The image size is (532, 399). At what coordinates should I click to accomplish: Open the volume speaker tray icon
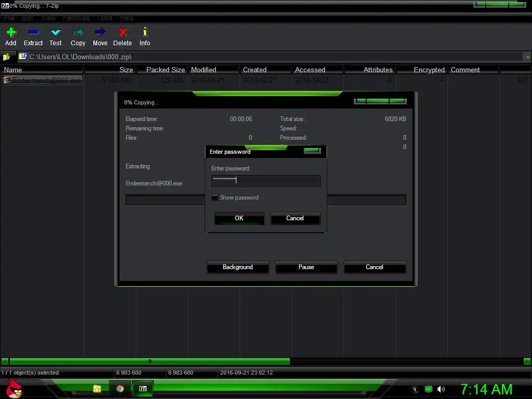(441, 389)
